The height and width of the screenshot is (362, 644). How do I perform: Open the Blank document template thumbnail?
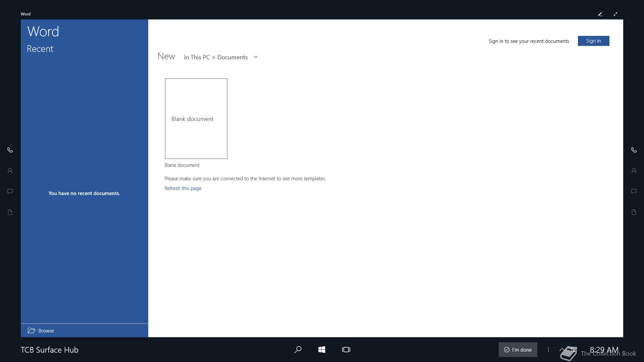[x=196, y=119]
